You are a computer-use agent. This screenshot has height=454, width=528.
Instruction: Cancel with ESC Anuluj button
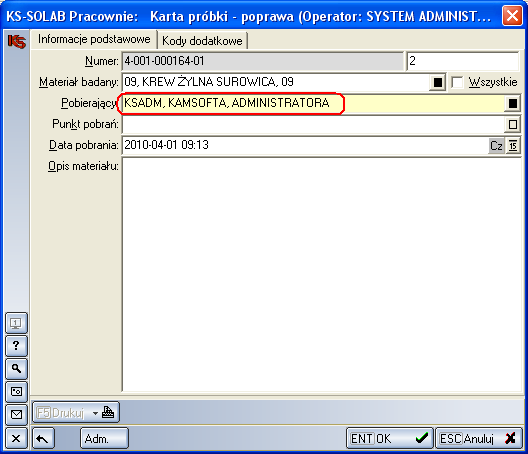pyautogui.click(x=478, y=439)
